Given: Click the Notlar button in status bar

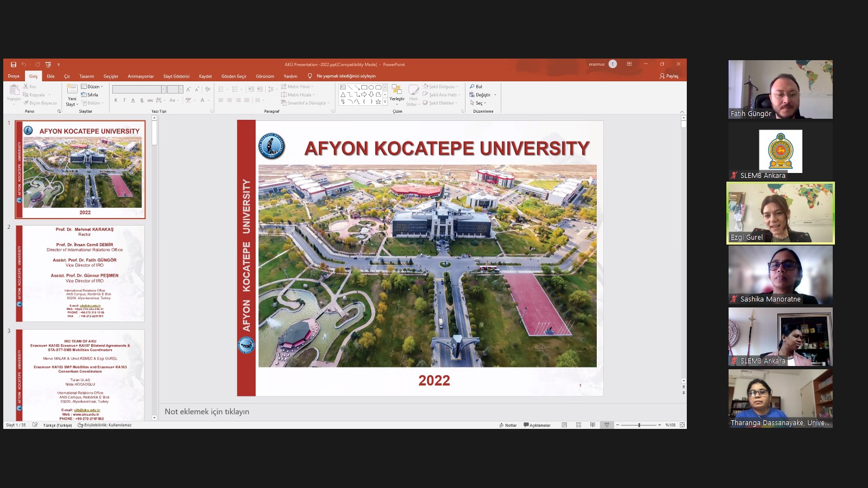Looking at the screenshot, I should 508,425.
